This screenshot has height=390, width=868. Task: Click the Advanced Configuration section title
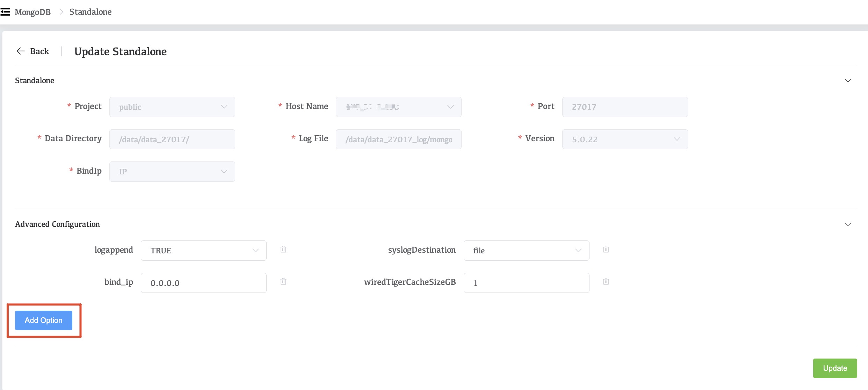[57, 224]
